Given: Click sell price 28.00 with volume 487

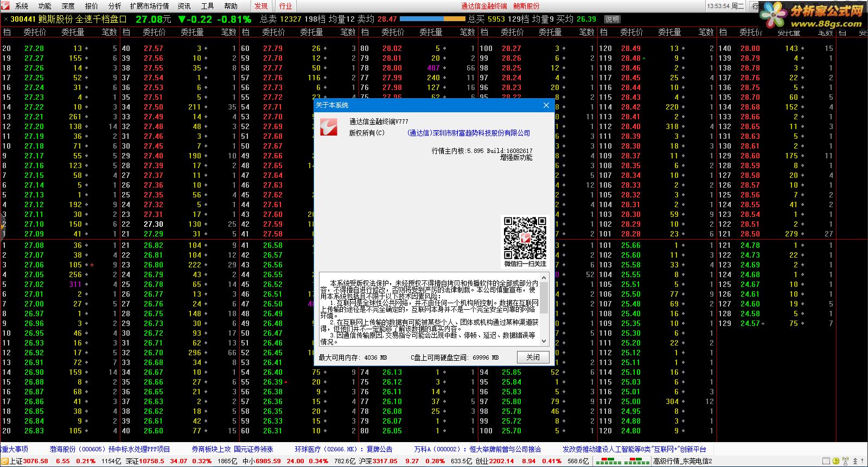Looking at the screenshot, I should click(x=392, y=68).
